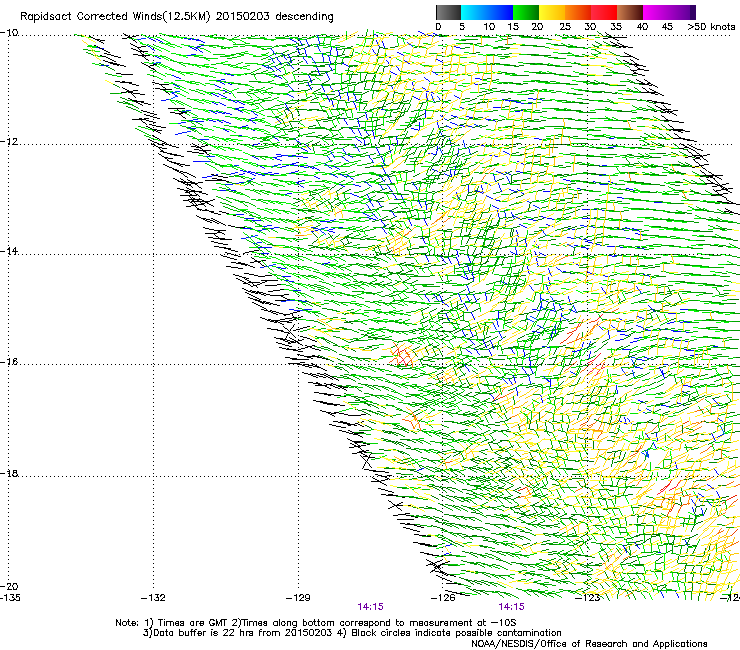Select the green 15–20 knots legend segment
The width and height of the screenshot is (740, 650).
[x=526, y=12]
